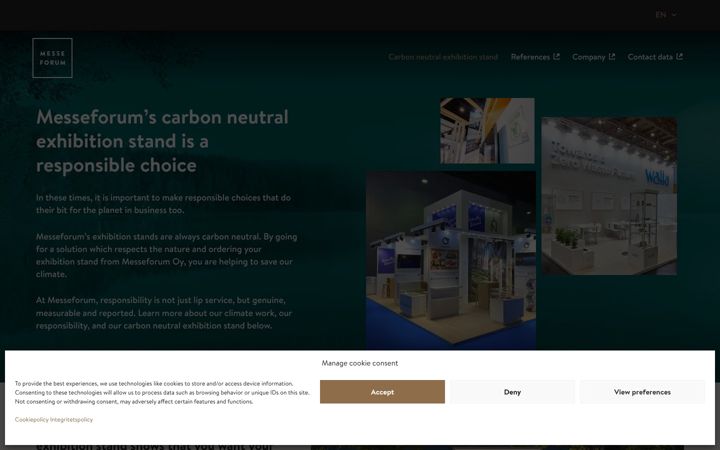
Task: Deny the cookie consent
Action: [512, 392]
